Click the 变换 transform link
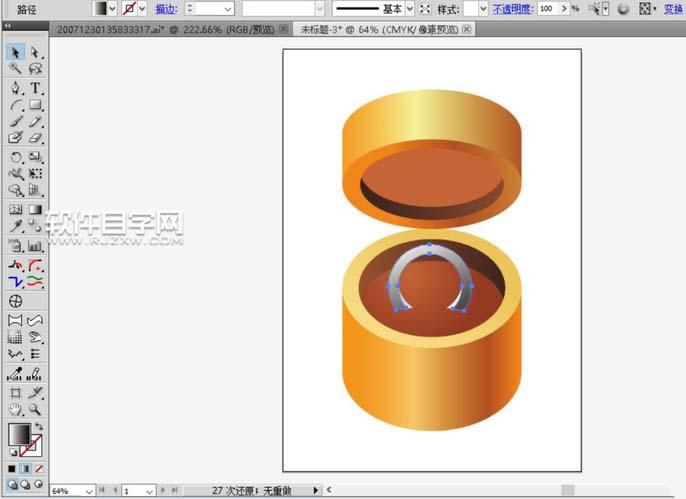 pyautogui.click(x=674, y=8)
